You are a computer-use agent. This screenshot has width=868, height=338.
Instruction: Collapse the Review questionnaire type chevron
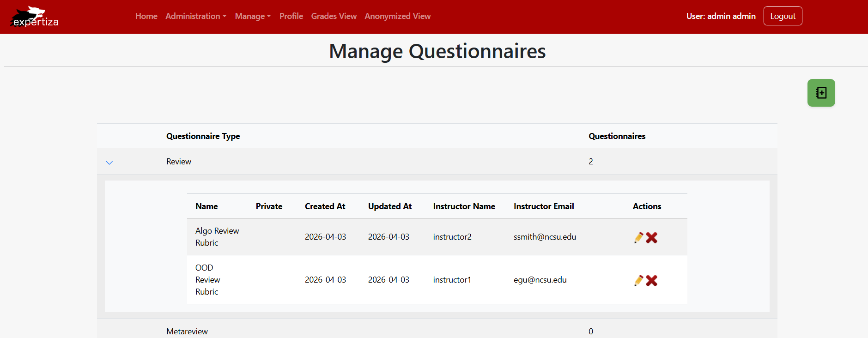point(109,163)
